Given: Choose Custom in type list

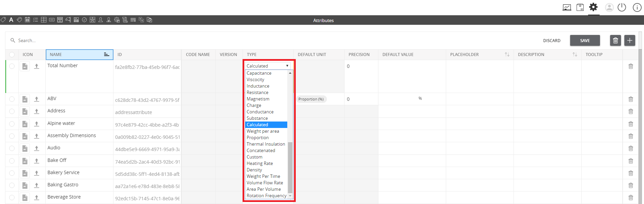Looking at the screenshot, I should (x=266, y=157).
